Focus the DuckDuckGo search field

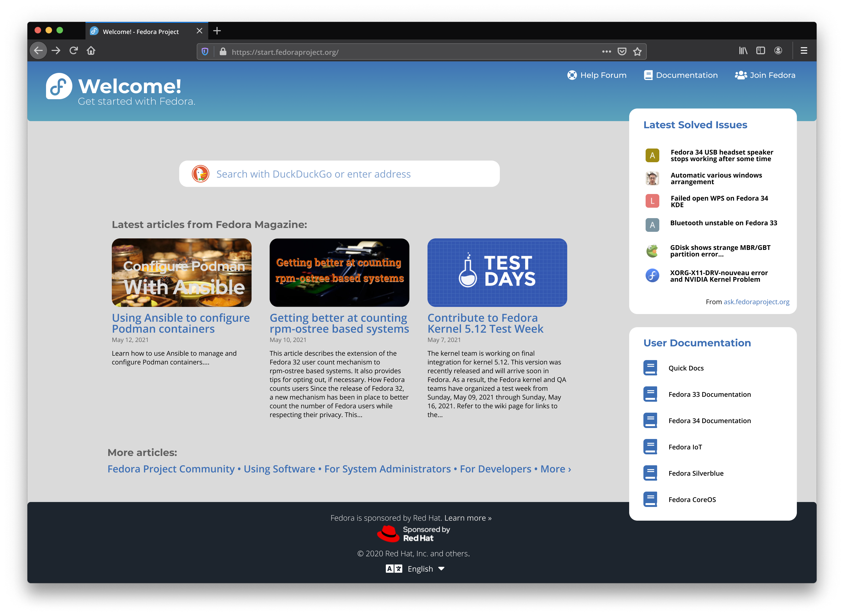pos(339,174)
